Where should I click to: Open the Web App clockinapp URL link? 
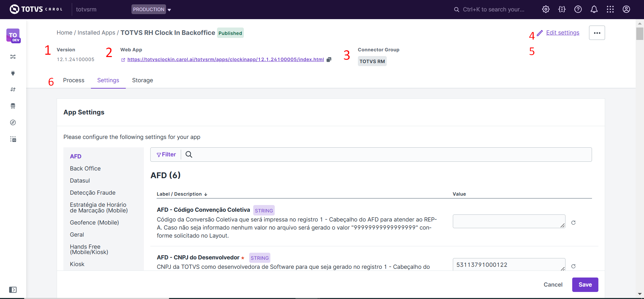tap(226, 59)
